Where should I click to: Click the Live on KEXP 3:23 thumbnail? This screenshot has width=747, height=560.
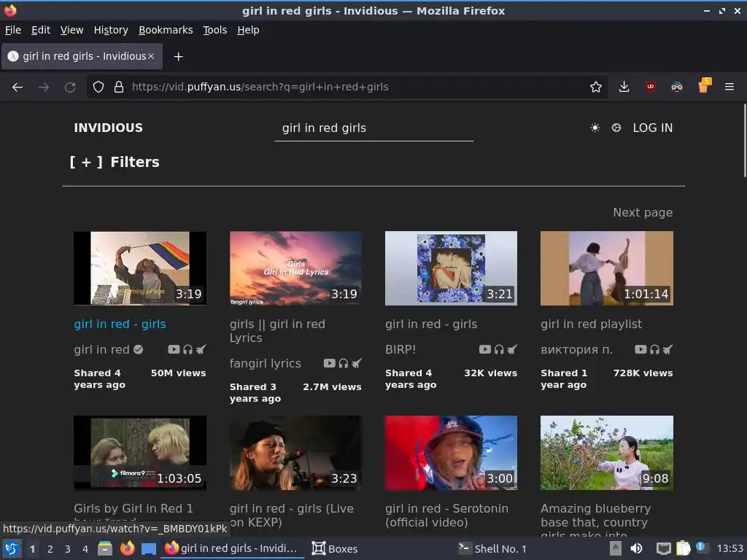[x=295, y=452]
